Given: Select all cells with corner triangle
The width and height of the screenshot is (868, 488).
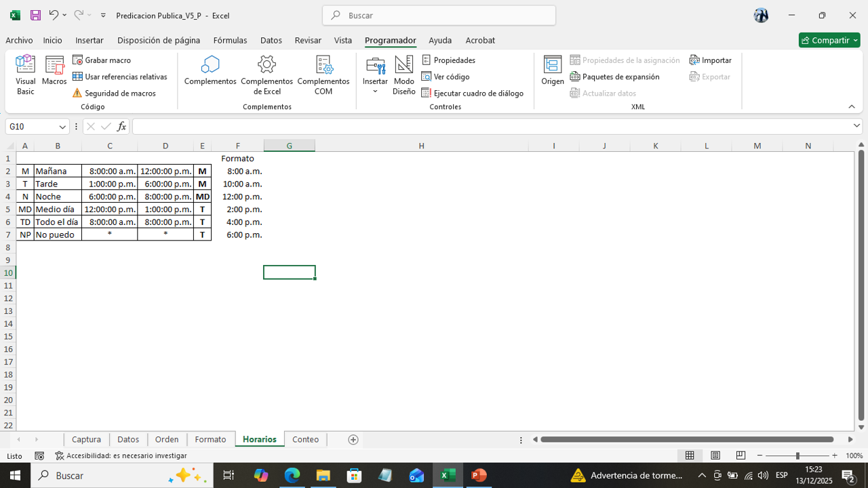Looking at the screenshot, I should [10, 146].
